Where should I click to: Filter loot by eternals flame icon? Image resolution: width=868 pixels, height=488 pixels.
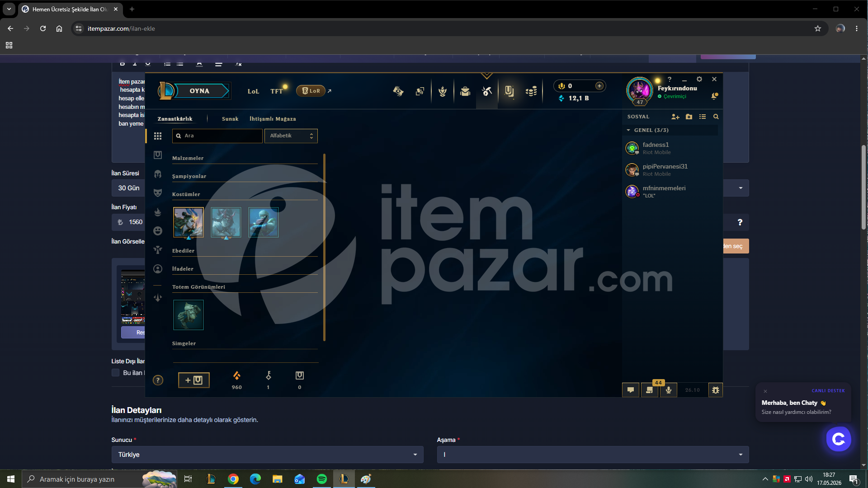(158, 212)
